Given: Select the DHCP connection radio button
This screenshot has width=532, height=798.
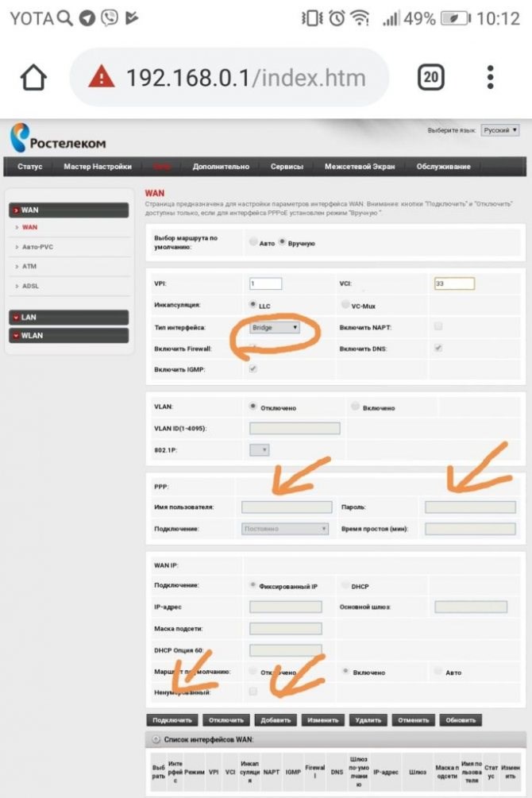Looking at the screenshot, I should click(345, 585).
